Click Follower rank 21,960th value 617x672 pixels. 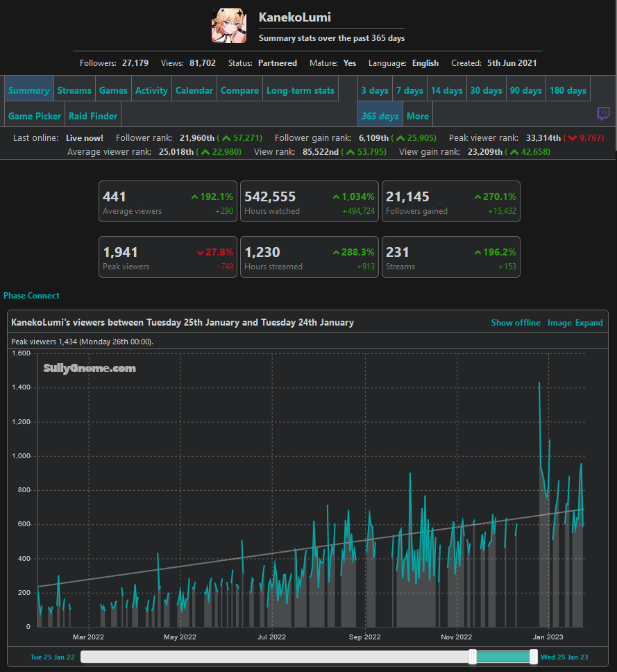(197, 138)
